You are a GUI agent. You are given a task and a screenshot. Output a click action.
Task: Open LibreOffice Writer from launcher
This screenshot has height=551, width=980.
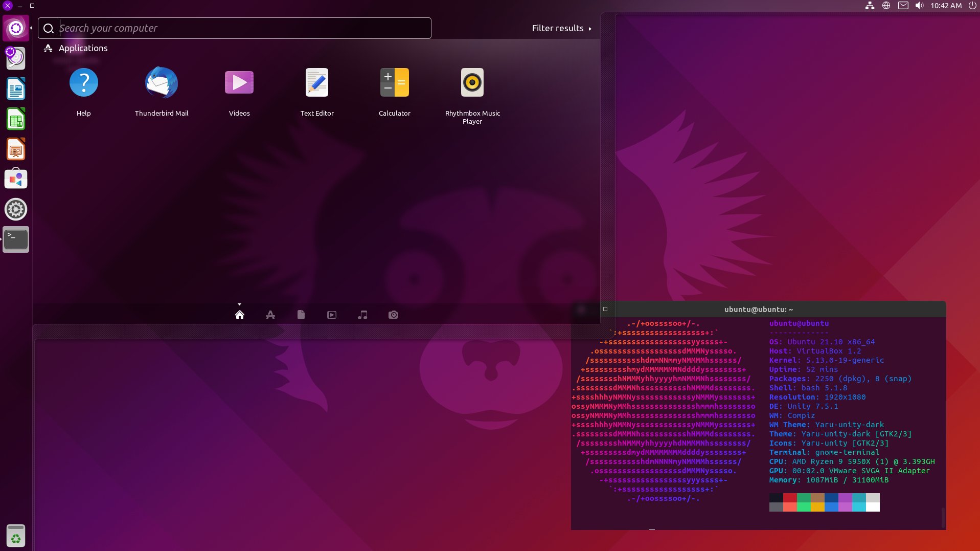coord(16,89)
